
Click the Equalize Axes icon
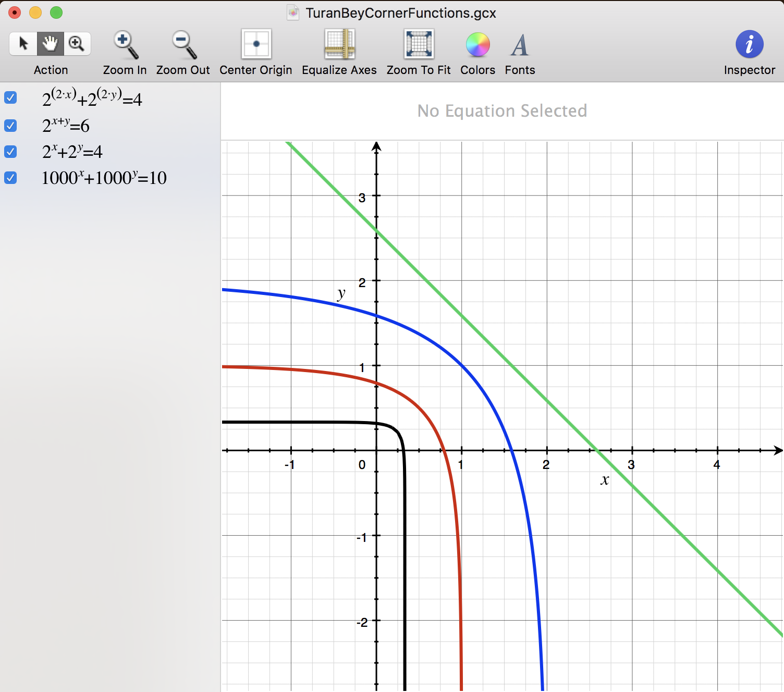pos(339,44)
